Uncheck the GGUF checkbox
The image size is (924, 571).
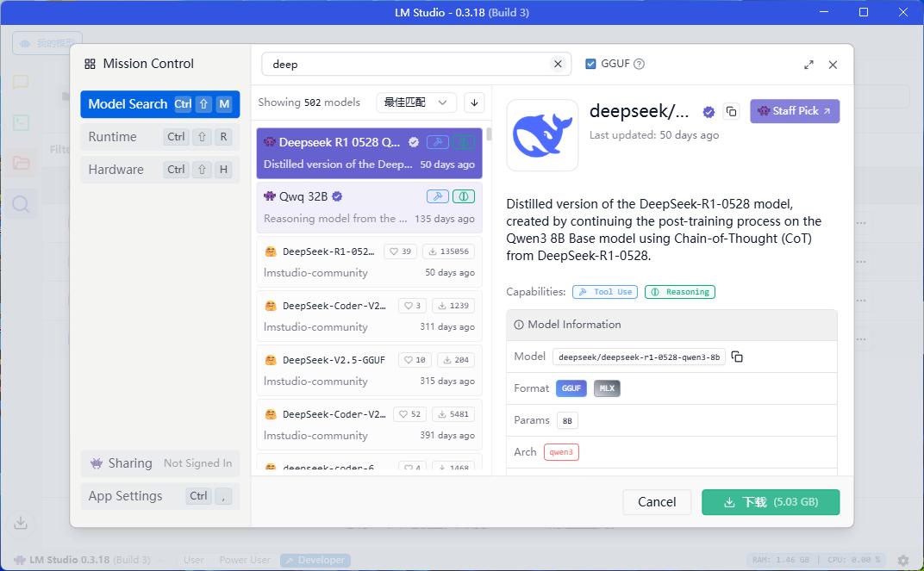pos(590,65)
